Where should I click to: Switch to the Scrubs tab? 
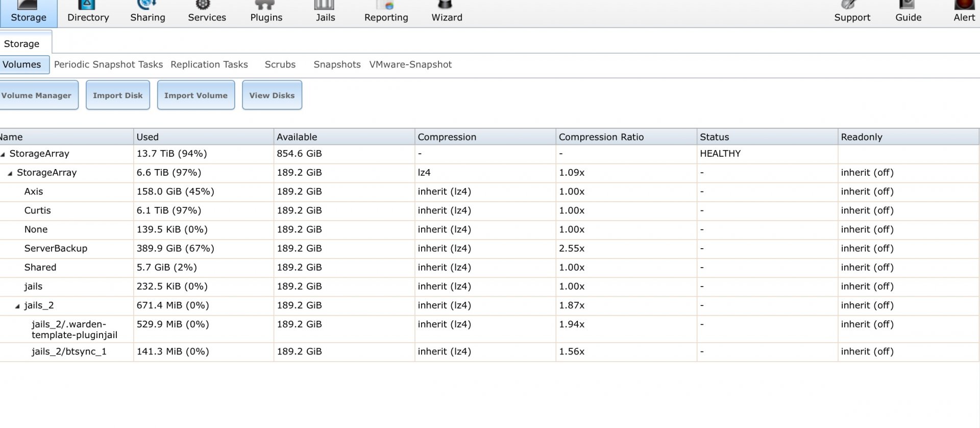pyautogui.click(x=280, y=65)
